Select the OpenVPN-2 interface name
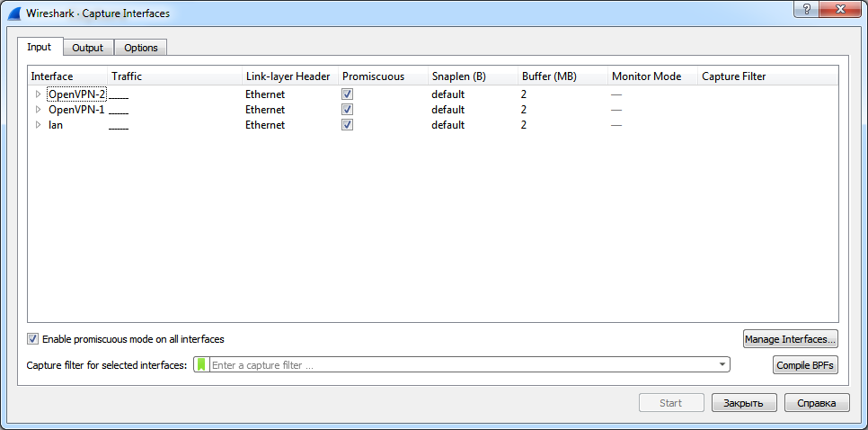Image resolution: width=868 pixels, height=430 pixels. click(77, 94)
